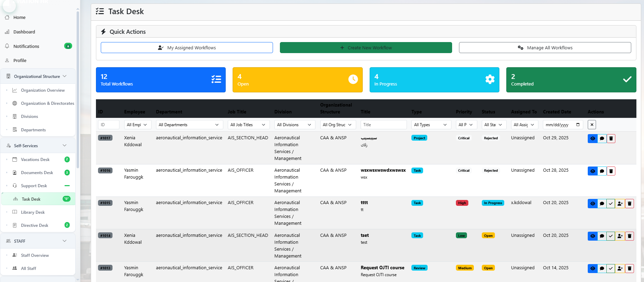
Task: Mark workflow #1015 as complete
Action: click(611, 204)
